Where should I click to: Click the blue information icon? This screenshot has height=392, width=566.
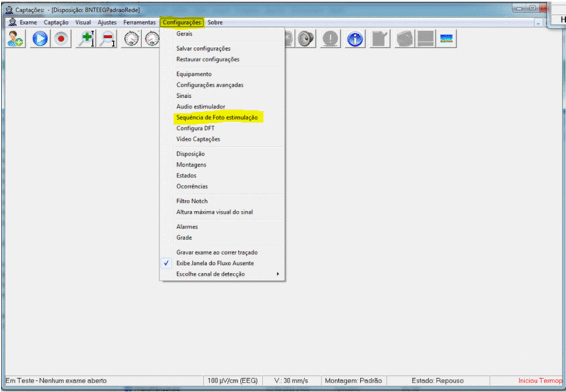(x=354, y=39)
